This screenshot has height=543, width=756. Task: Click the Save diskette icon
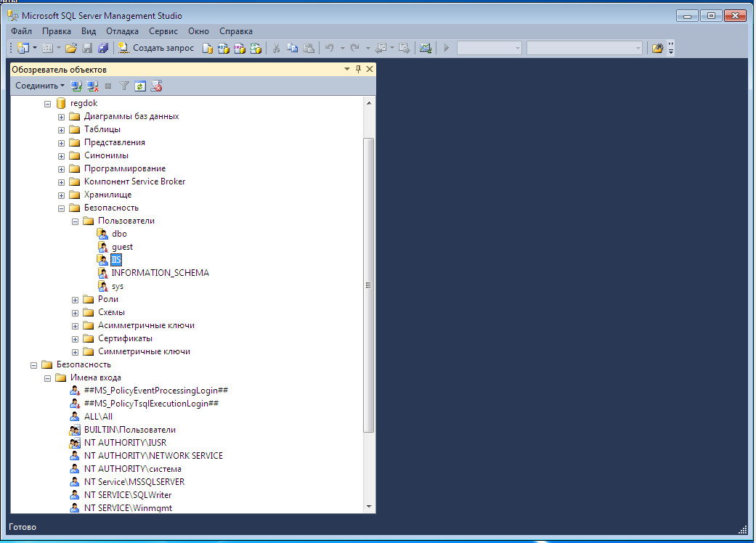tap(87, 48)
